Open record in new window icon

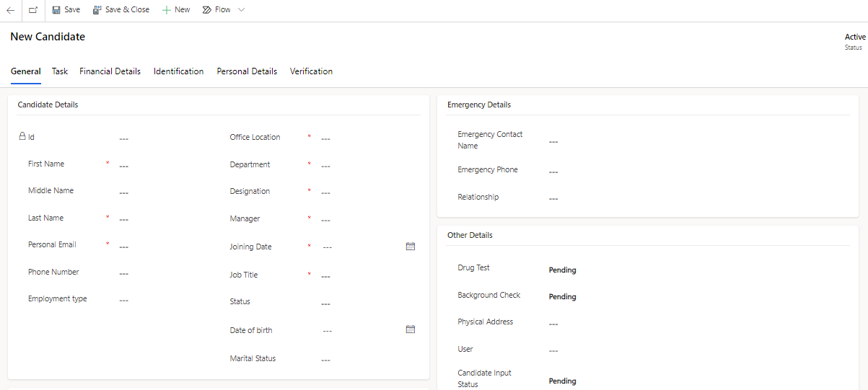(x=33, y=10)
